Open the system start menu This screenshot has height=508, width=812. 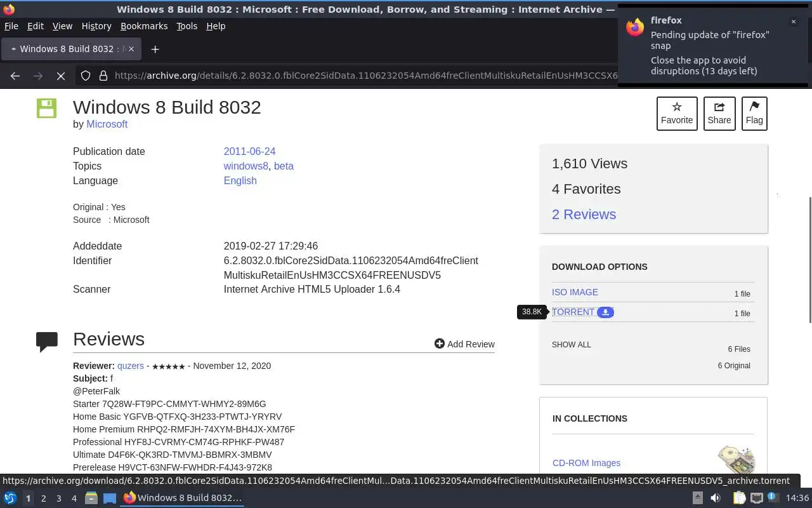(x=10, y=498)
